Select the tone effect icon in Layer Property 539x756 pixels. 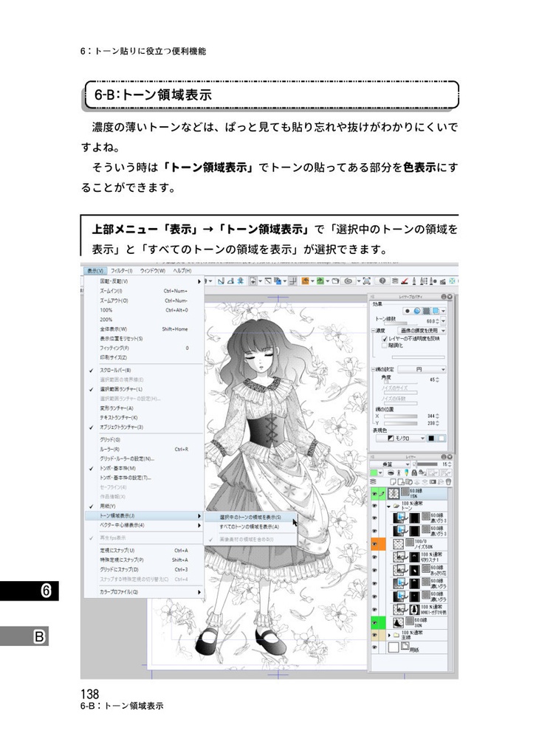pyautogui.click(x=426, y=311)
